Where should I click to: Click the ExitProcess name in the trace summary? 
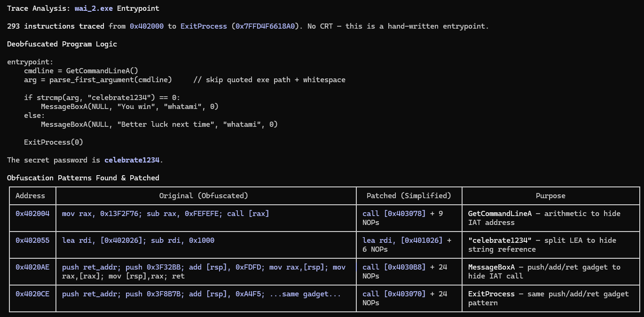[x=204, y=26]
